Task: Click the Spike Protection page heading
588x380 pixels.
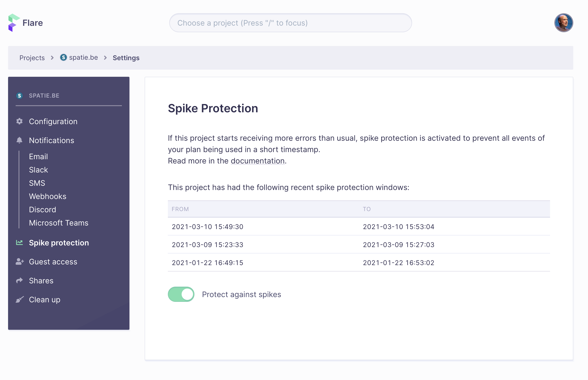Action: (x=213, y=108)
